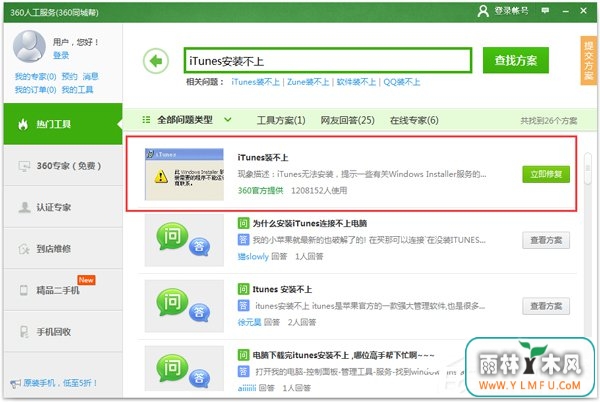Open result title 为什么安装iTunes连接不上电脑
The image size is (600, 402).
[310, 223]
